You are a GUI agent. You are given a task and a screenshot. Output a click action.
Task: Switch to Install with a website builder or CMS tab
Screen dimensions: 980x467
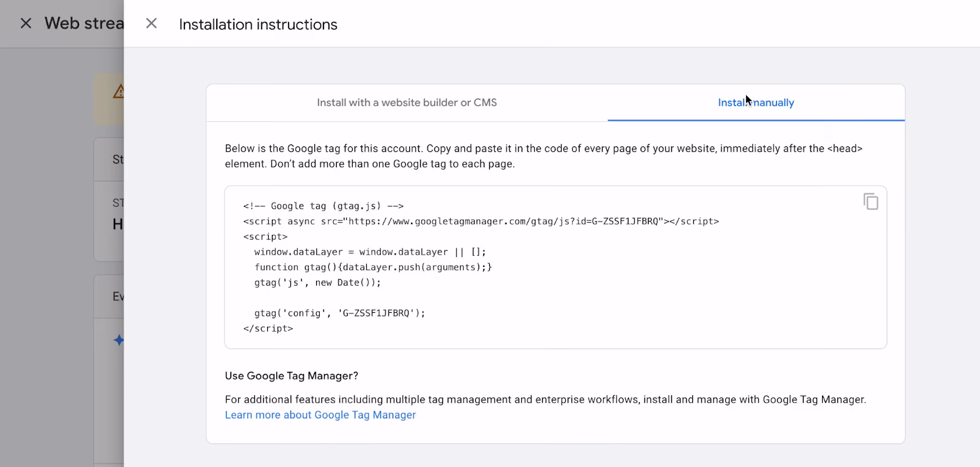point(407,103)
